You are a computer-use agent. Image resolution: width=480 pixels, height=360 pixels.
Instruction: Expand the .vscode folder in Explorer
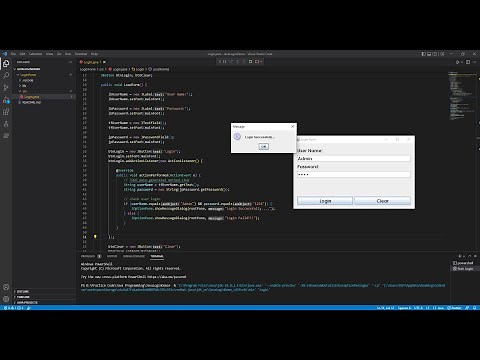[44, 80]
